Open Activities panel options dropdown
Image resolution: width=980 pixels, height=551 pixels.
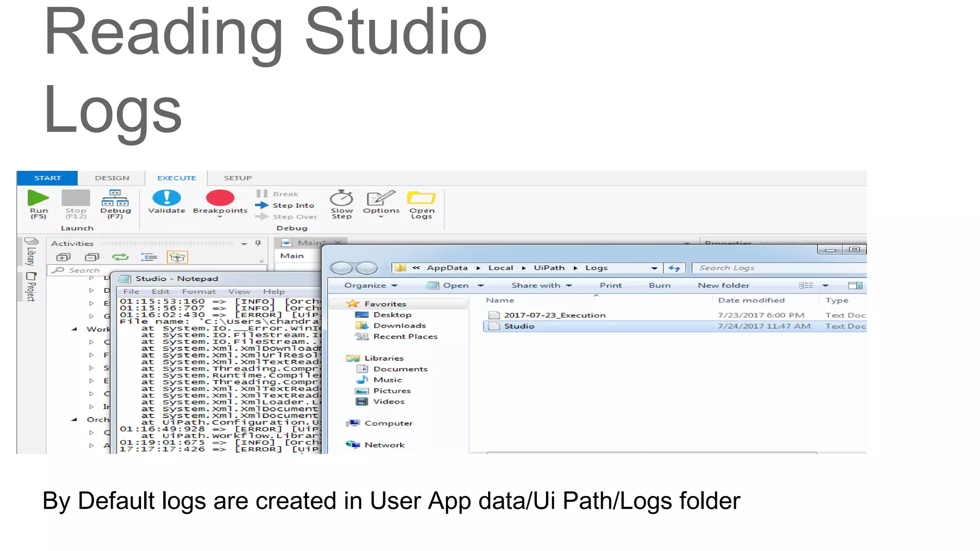pos(244,244)
